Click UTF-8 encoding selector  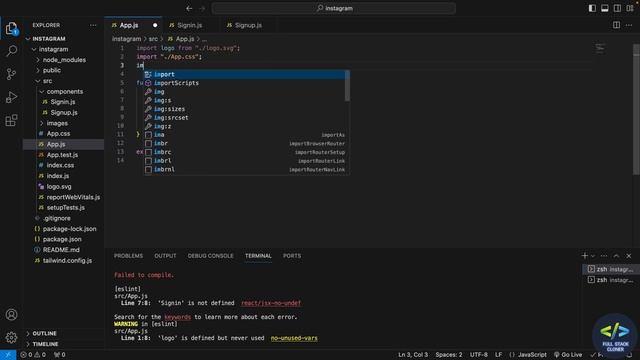click(478, 355)
